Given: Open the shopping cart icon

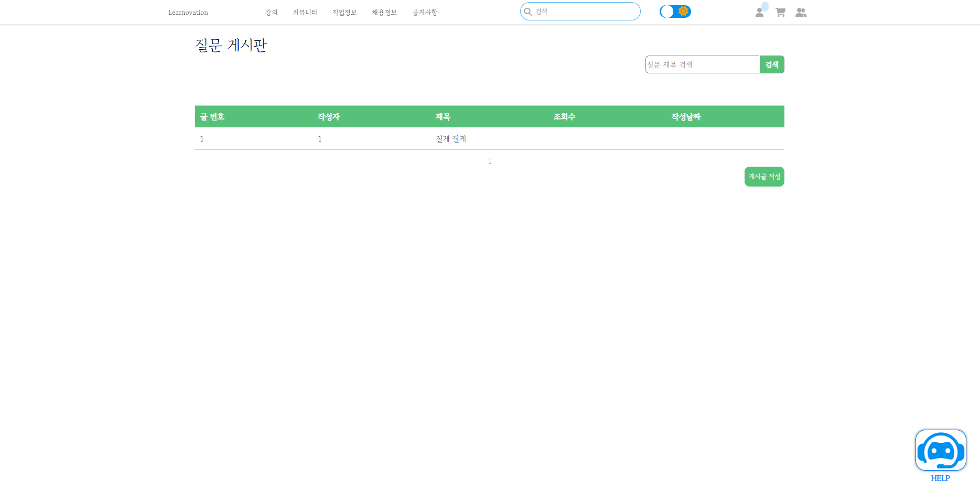Looking at the screenshot, I should (780, 12).
